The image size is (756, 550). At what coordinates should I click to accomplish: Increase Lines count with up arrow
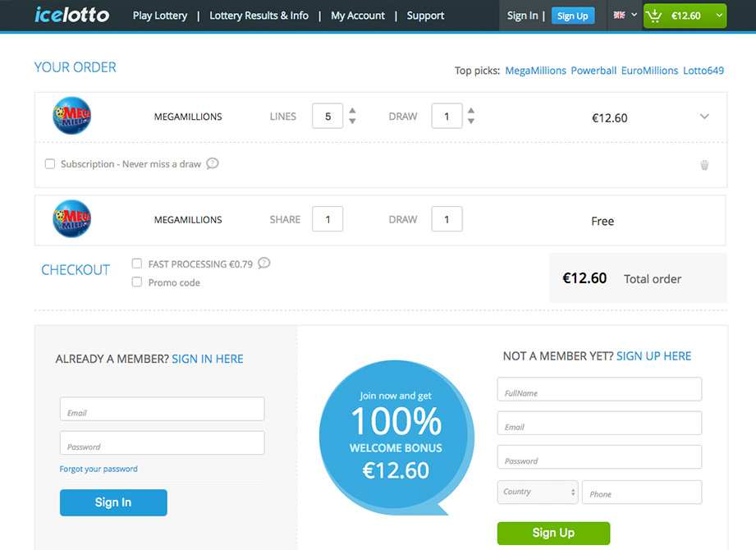[x=352, y=110]
